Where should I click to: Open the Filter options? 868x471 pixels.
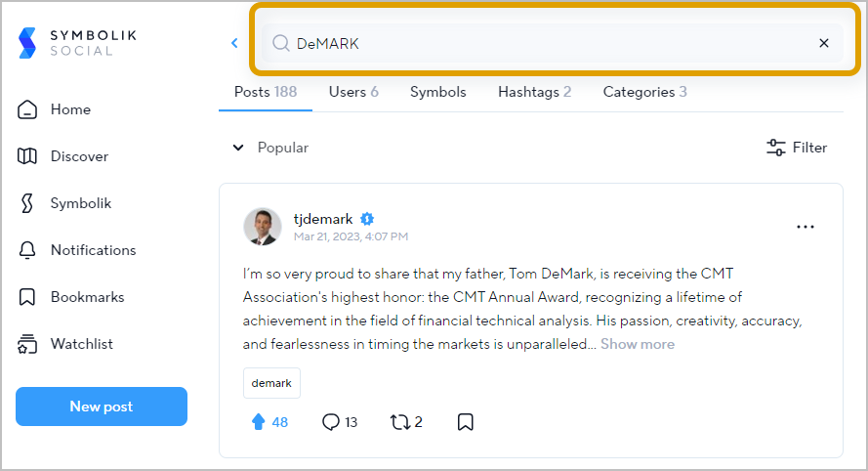797,148
